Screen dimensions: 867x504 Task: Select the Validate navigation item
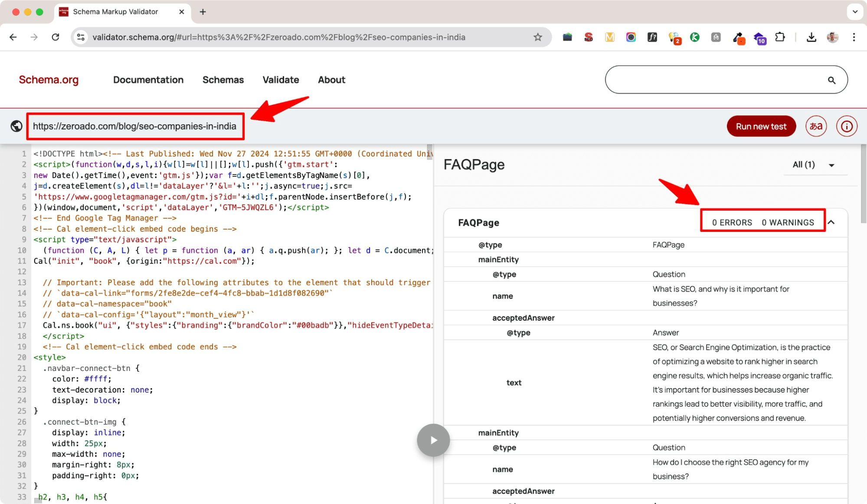pos(280,80)
